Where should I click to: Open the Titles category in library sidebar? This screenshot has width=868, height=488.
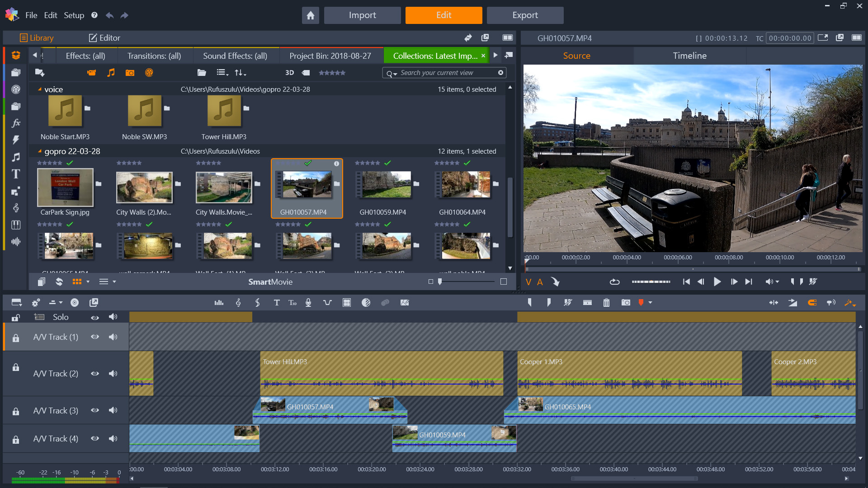(x=16, y=174)
